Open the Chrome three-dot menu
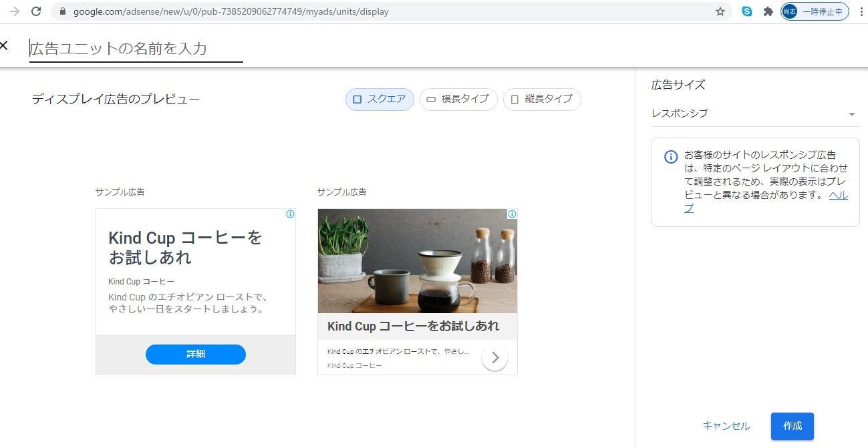This screenshot has height=448, width=868. pos(860,11)
